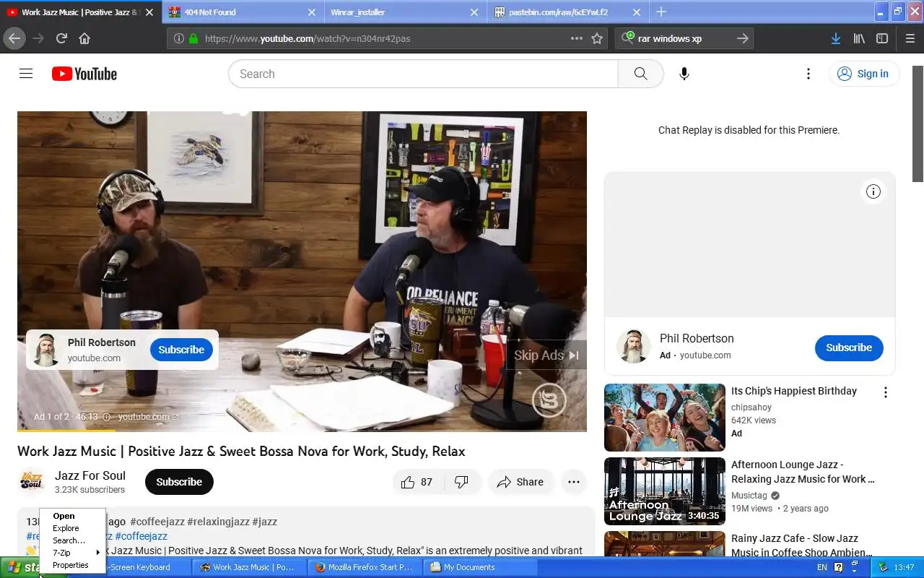
Task: Start voice search with microphone icon
Action: tap(684, 74)
